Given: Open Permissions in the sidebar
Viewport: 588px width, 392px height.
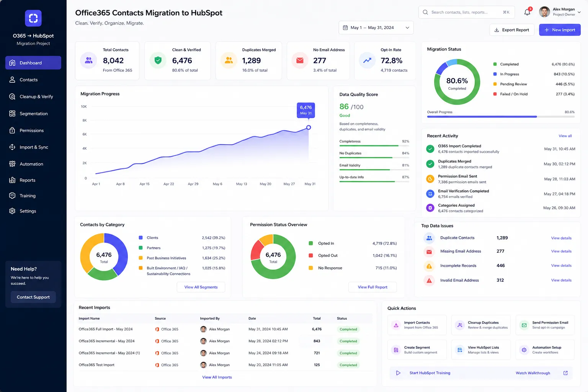Looking at the screenshot, I should 33,131.
